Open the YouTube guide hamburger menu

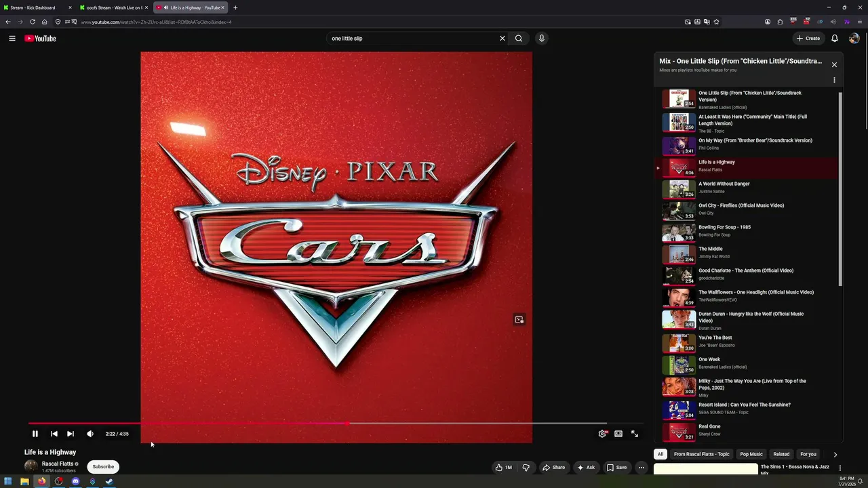[x=12, y=39]
